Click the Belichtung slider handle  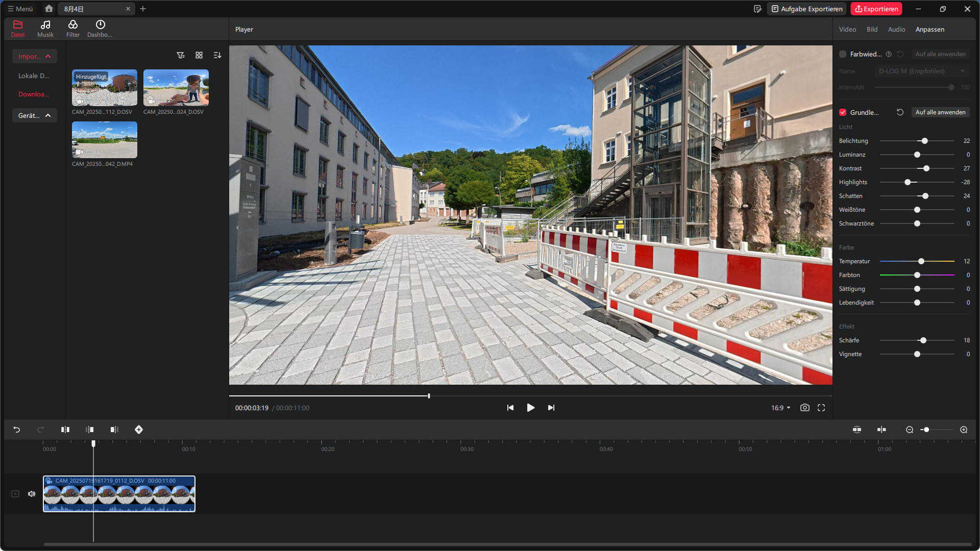click(x=924, y=141)
